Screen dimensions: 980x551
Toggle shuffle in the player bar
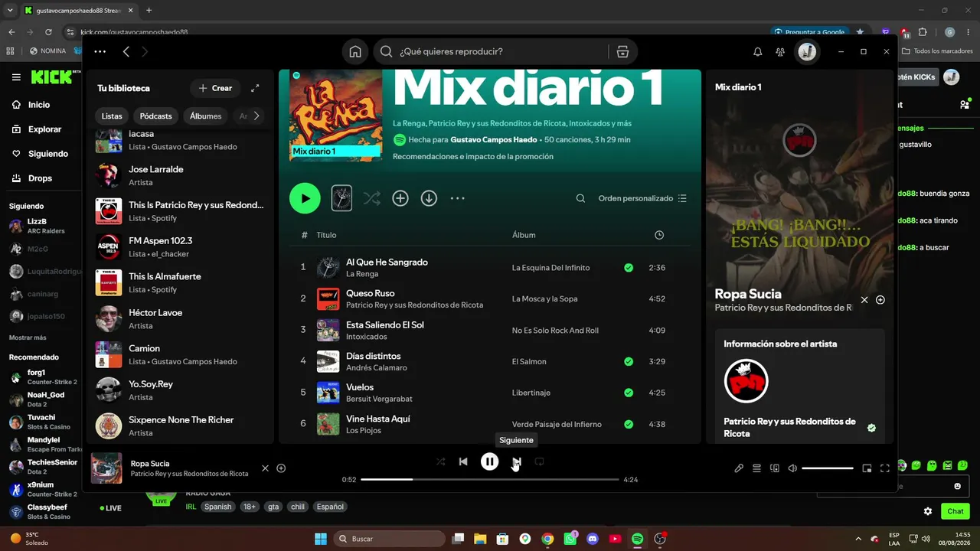[x=440, y=461]
